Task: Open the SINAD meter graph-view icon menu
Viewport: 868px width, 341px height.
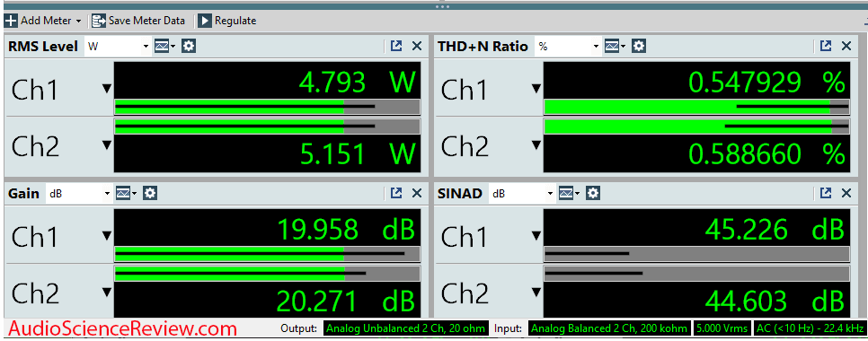Action: point(569,194)
